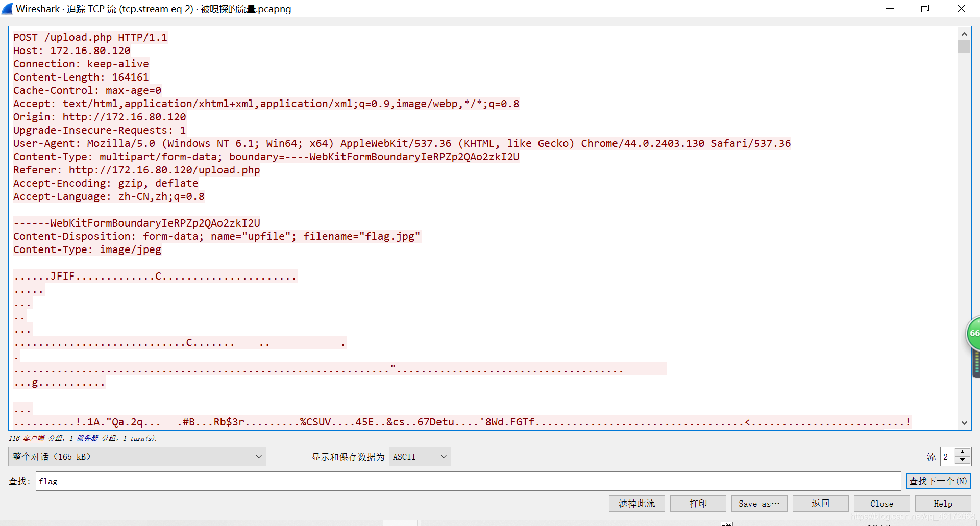Click the filename="flag.jpg" Content-Disposition line
The width and height of the screenshot is (980, 526).
[x=217, y=236]
